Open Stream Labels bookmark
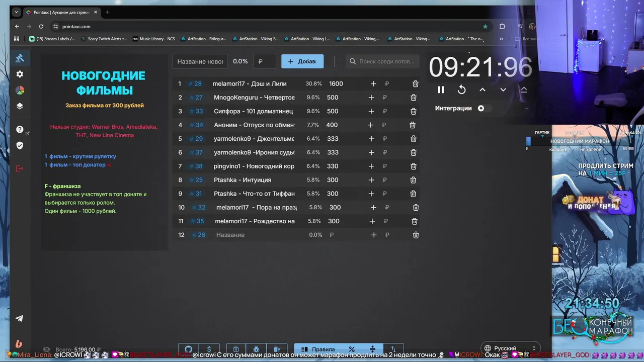Screen dimensions: 644x362 tap(52, 39)
